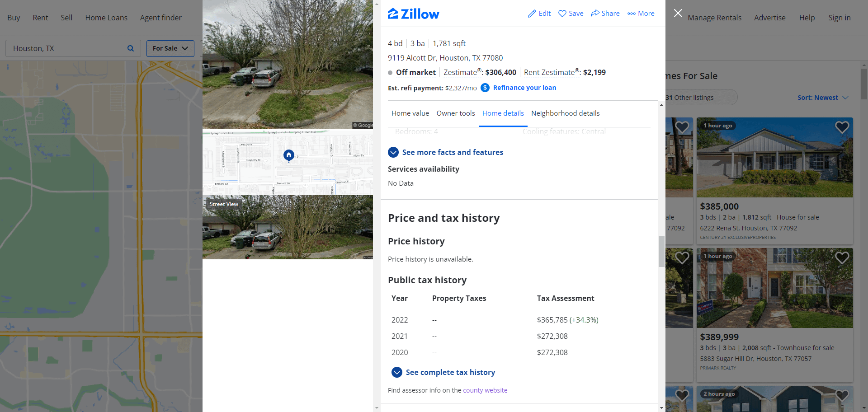The height and width of the screenshot is (412, 868).
Task: Favorite the partially hidden listing left of Rena St
Action: (x=682, y=127)
